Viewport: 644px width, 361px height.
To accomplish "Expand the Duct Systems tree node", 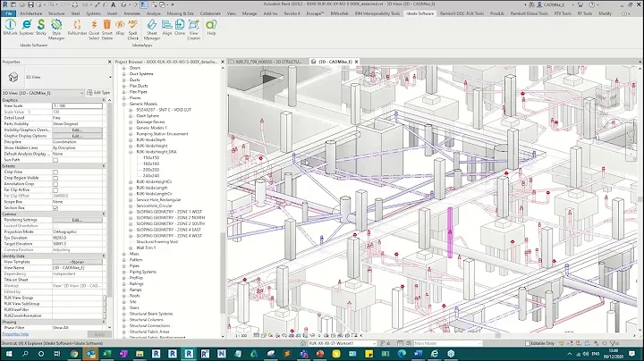I will point(124,74).
